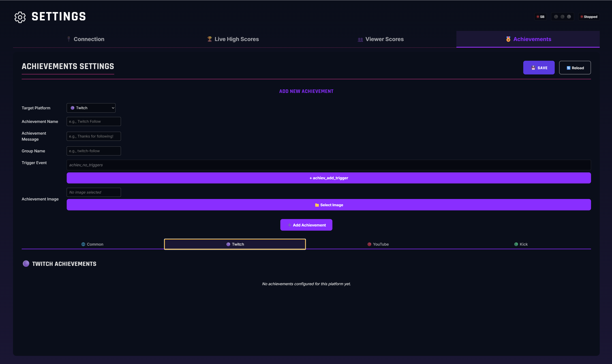The height and width of the screenshot is (364, 612).
Task: Click the Add Achievement button
Action: (x=306, y=225)
